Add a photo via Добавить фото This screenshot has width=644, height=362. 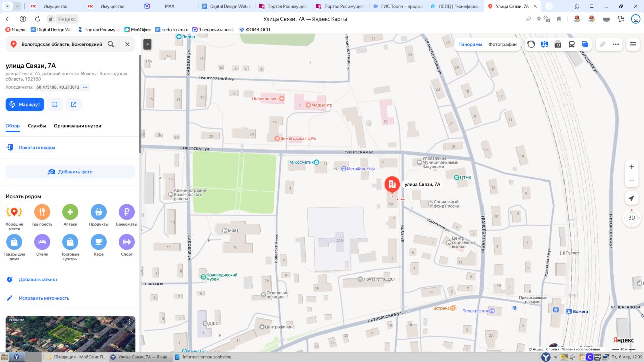tap(70, 172)
